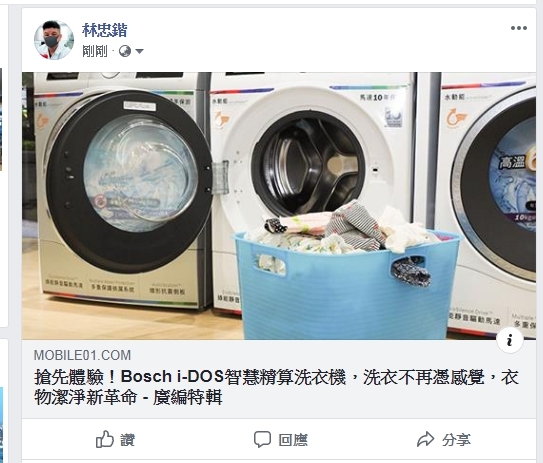Expand the post audience dropdown arrow

tap(139, 52)
